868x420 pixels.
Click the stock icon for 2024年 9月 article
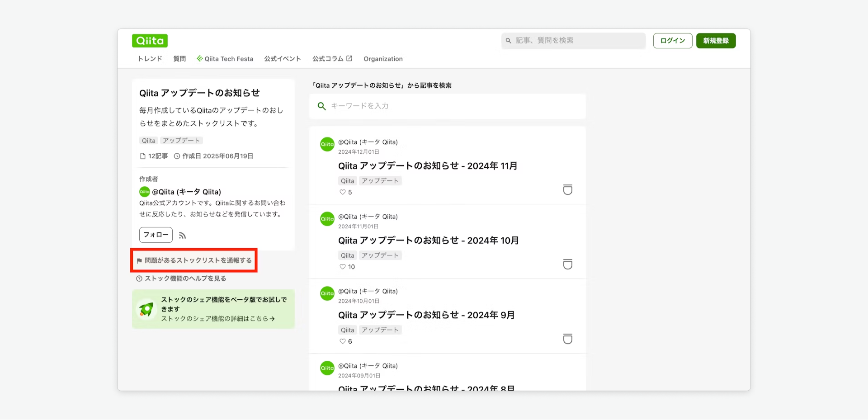coord(568,339)
